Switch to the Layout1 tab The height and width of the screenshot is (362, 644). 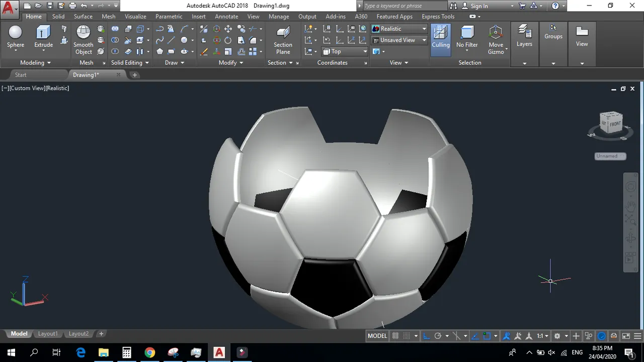(48, 334)
